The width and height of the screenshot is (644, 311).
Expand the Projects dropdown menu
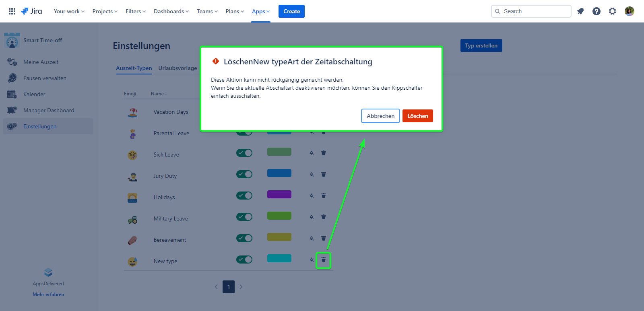(105, 11)
